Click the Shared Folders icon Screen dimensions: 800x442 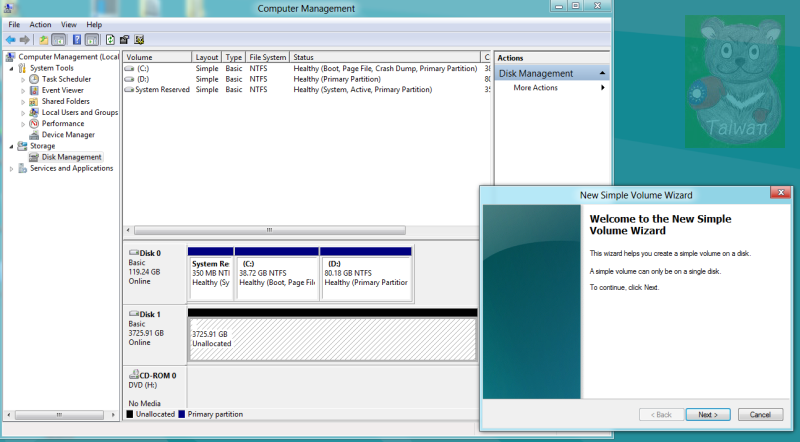point(34,102)
